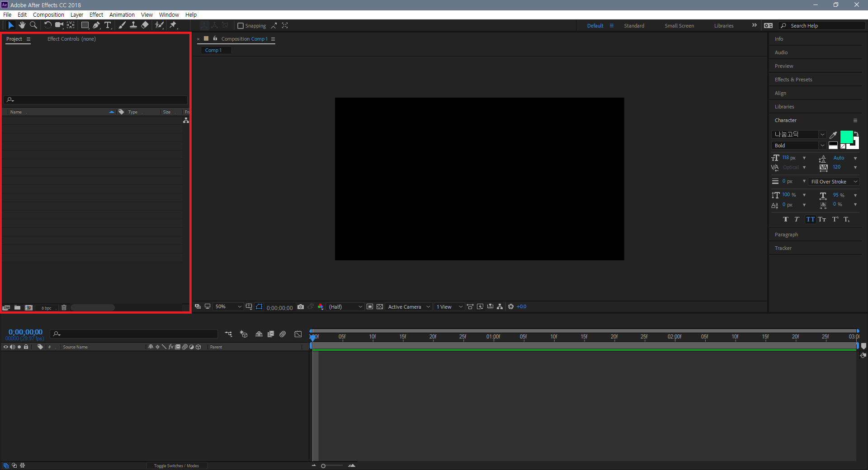
Task: Open the Window menu
Action: coord(169,14)
